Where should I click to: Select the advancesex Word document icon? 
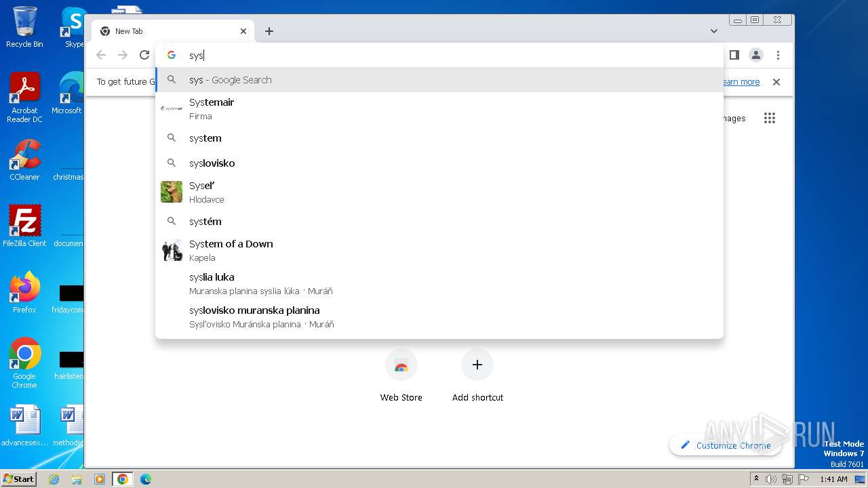coord(24,426)
